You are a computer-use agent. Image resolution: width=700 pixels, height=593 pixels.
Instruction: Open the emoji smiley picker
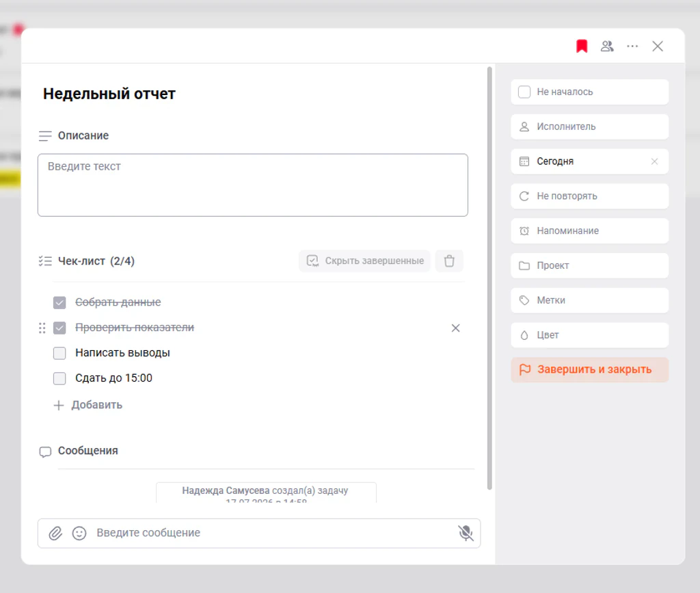79,533
